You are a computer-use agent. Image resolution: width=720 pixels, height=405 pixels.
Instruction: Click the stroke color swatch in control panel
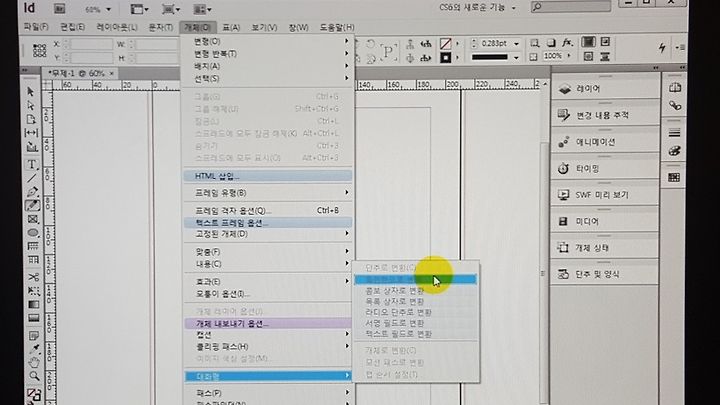445,58
